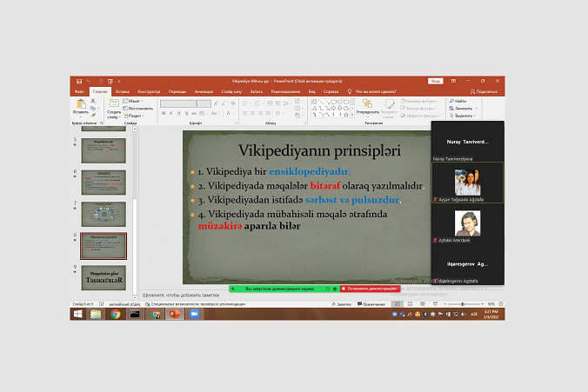Open Chrome from the Windows taskbar
The image size is (588, 392).
coord(116,314)
